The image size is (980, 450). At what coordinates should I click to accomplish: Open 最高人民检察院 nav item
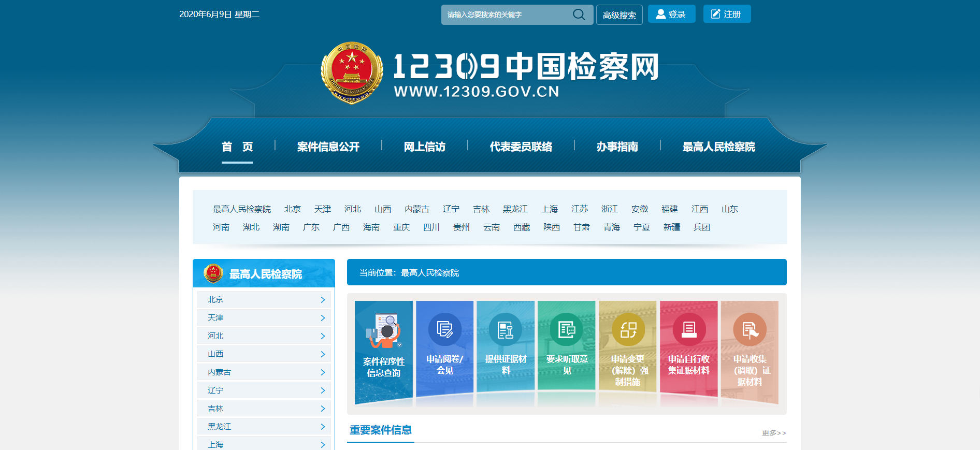click(x=719, y=147)
